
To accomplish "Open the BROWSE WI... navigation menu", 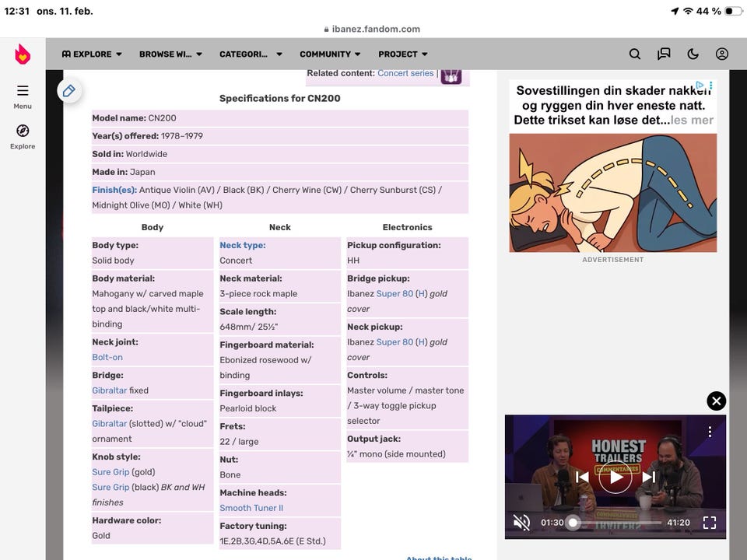I will coord(170,54).
